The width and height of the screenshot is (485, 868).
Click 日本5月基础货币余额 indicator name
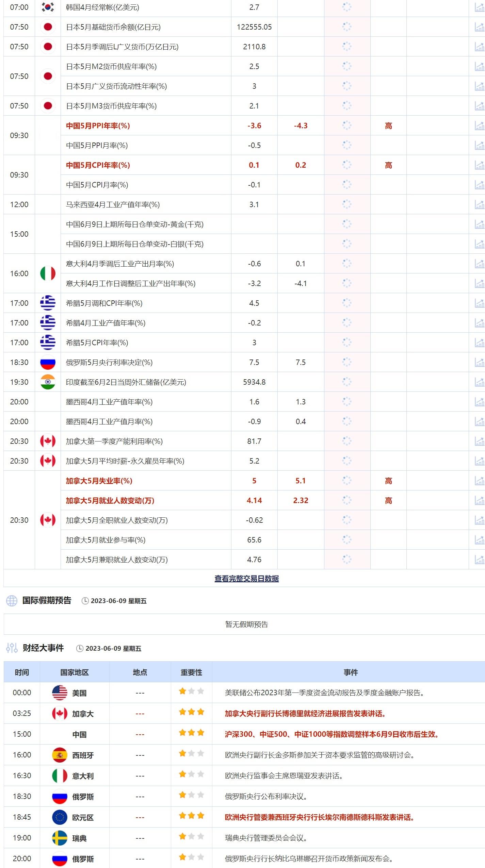(x=113, y=27)
